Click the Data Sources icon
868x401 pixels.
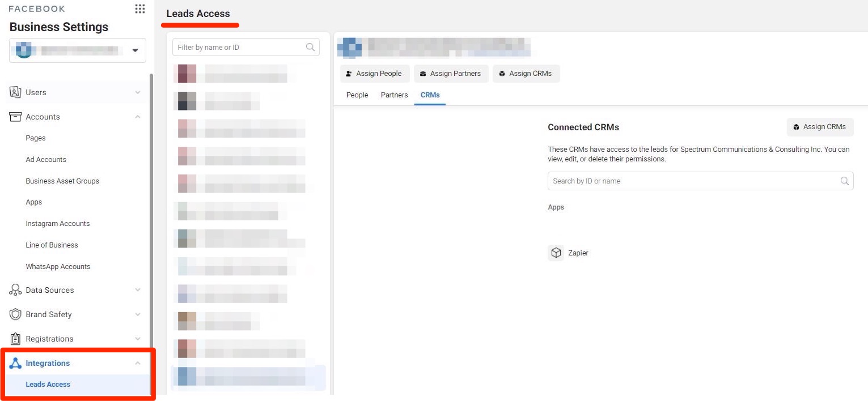coord(15,290)
